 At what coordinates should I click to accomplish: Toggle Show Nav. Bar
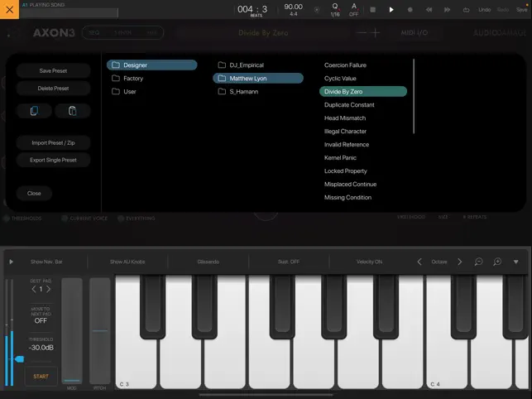click(x=46, y=262)
